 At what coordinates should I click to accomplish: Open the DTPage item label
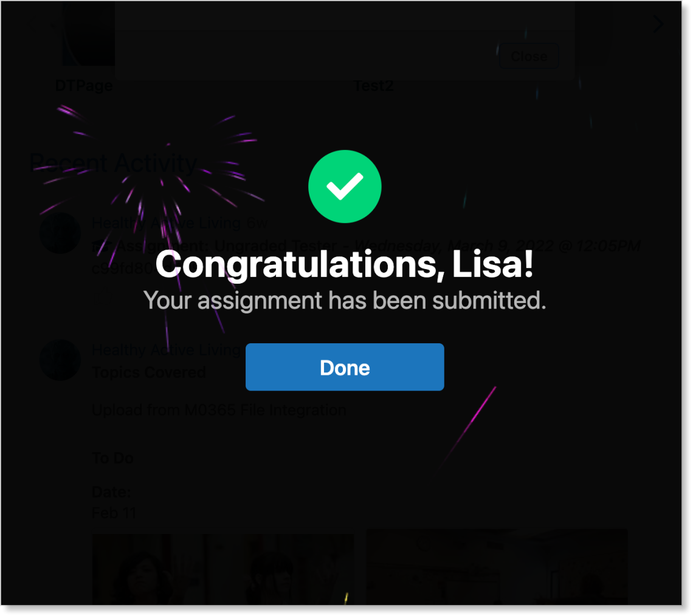pyautogui.click(x=83, y=85)
